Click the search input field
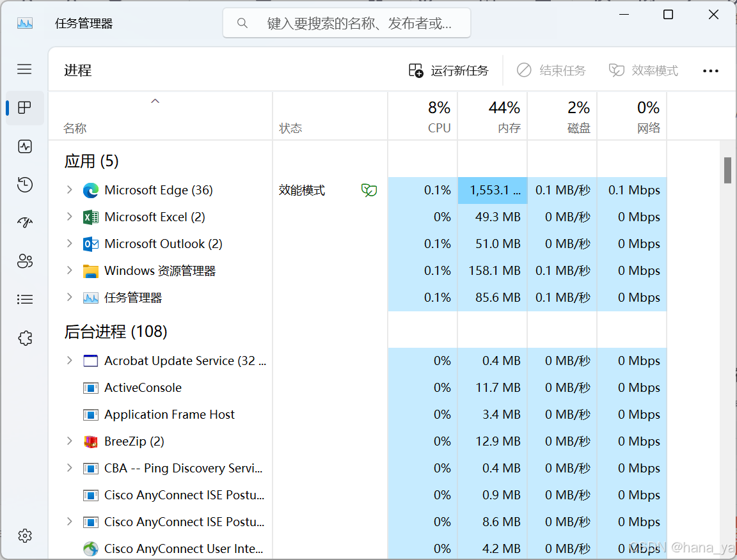This screenshot has height=560, width=737. [x=346, y=23]
